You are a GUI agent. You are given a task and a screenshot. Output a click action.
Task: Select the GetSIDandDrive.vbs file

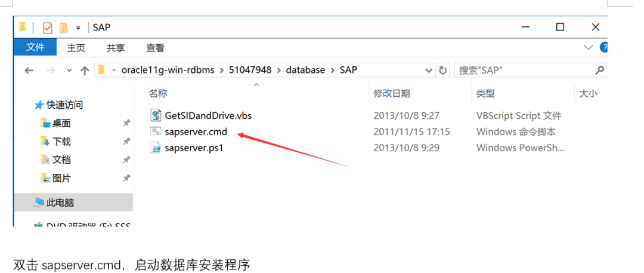pyautogui.click(x=208, y=116)
